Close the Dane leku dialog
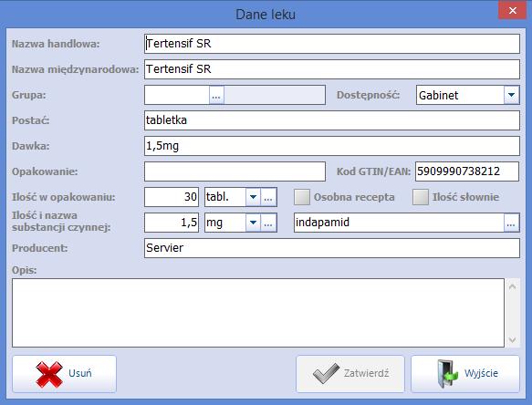Image resolution: width=532 pixels, height=405 pixels. pyautogui.click(x=512, y=11)
